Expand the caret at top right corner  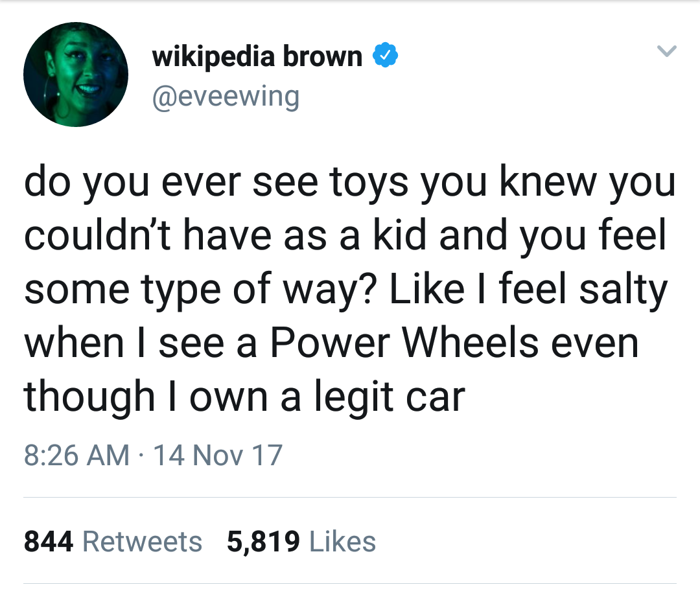(667, 52)
